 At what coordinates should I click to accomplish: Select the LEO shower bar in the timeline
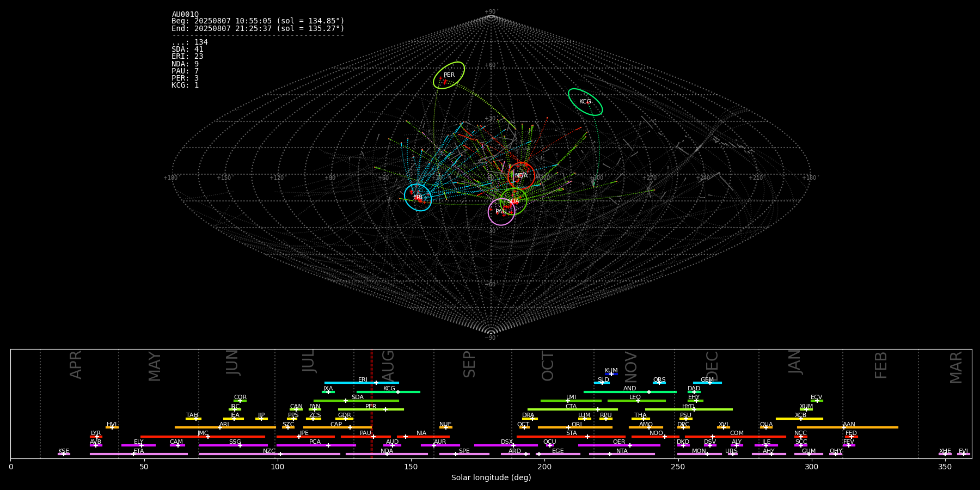[636, 400]
